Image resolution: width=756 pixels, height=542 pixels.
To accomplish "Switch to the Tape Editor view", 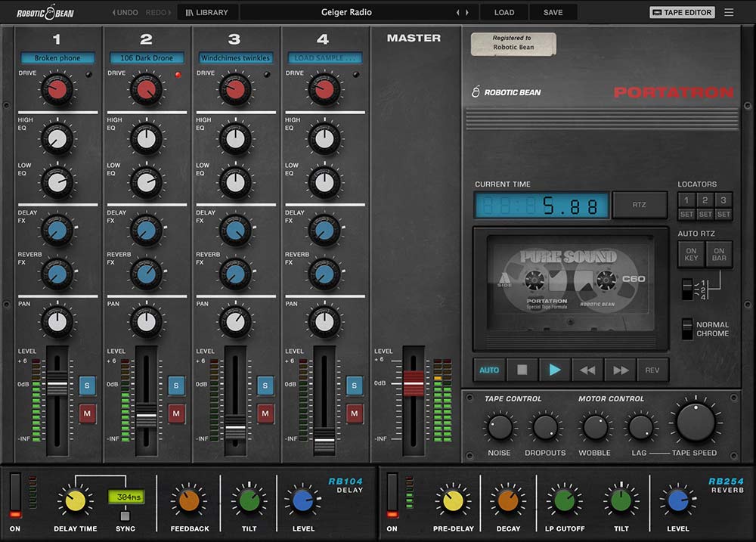I will point(681,12).
